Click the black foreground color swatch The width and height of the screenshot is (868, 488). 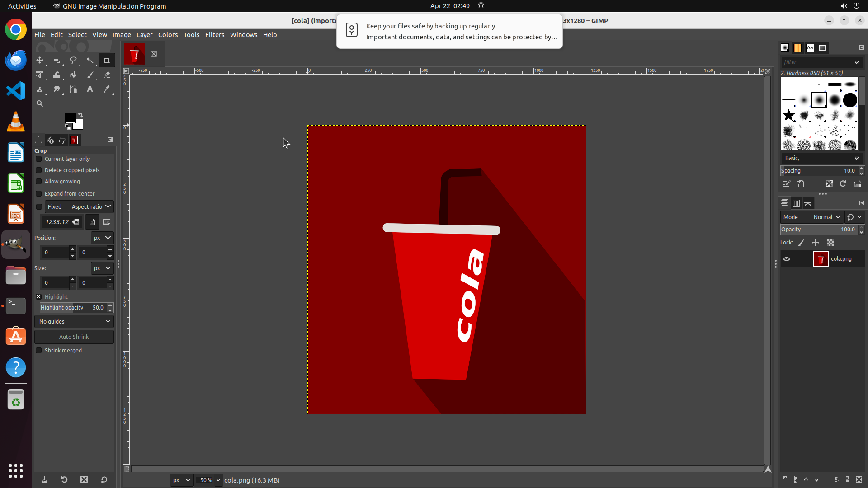tap(70, 118)
